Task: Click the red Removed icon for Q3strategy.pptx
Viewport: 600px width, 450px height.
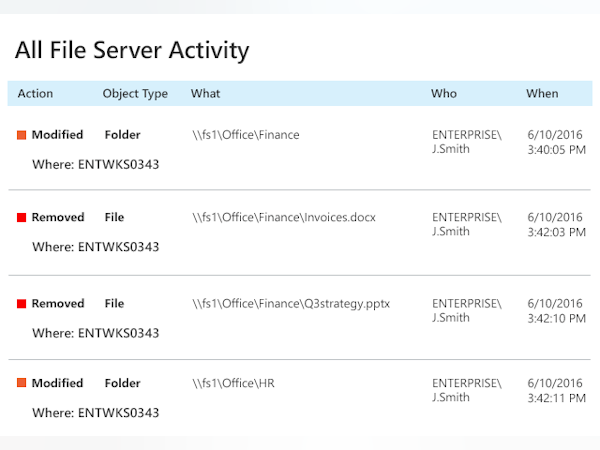Action: coord(21,304)
